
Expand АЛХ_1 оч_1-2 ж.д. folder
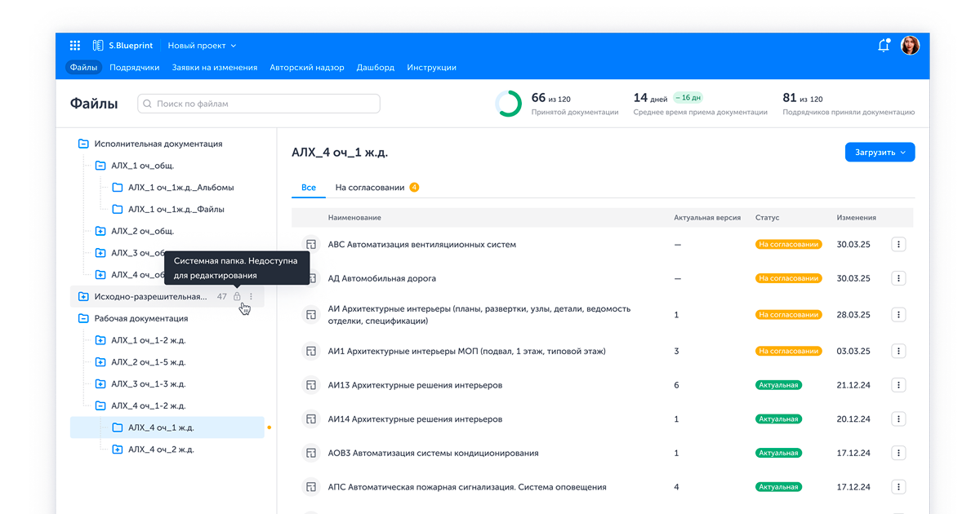100,340
